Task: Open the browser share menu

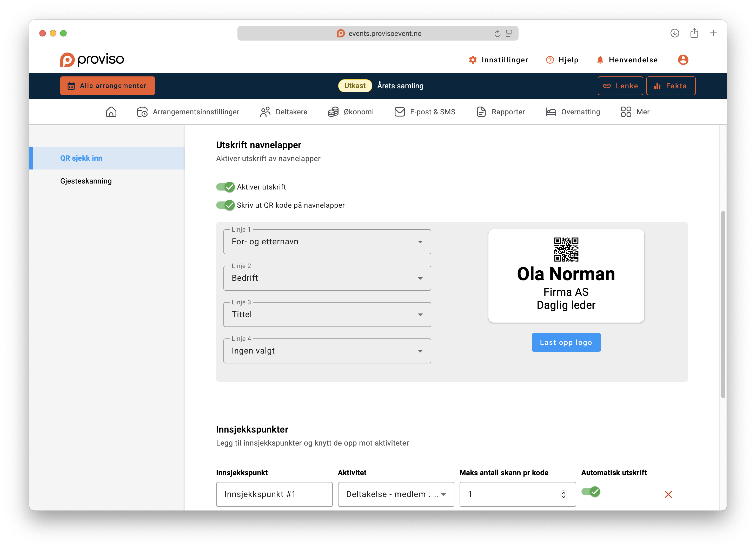Action: pyautogui.click(x=694, y=33)
